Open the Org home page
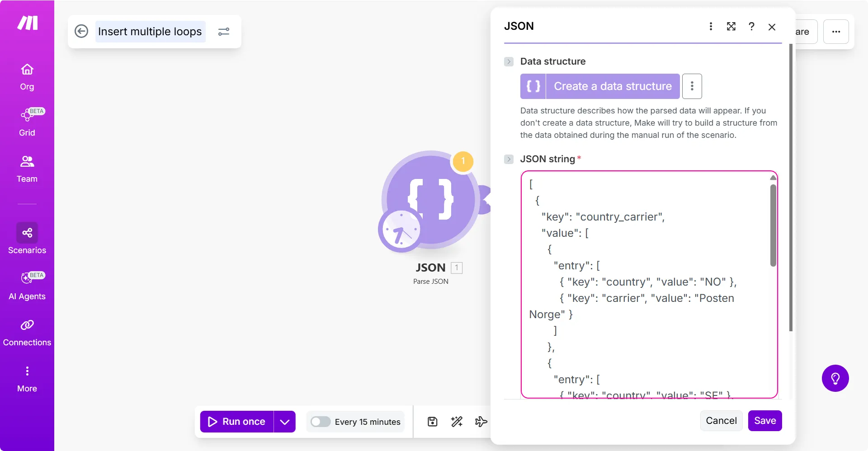The width and height of the screenshot is (868, 451). point(27,77)
